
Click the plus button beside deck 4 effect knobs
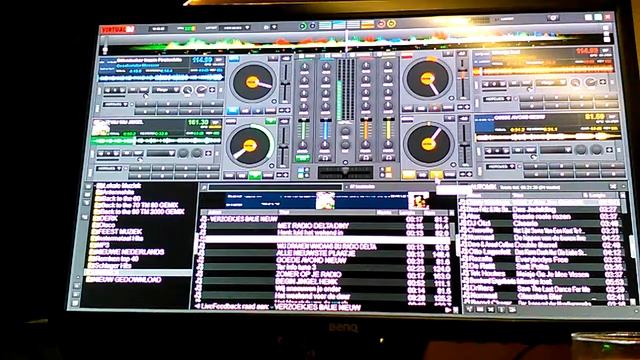(x=609, y=149)
